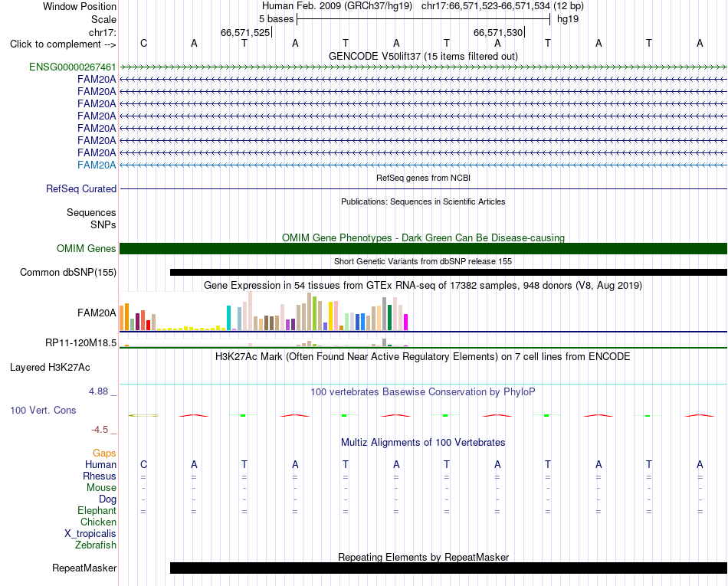Click the RefSeq Curated horizontal gene line

pos(423,189)
